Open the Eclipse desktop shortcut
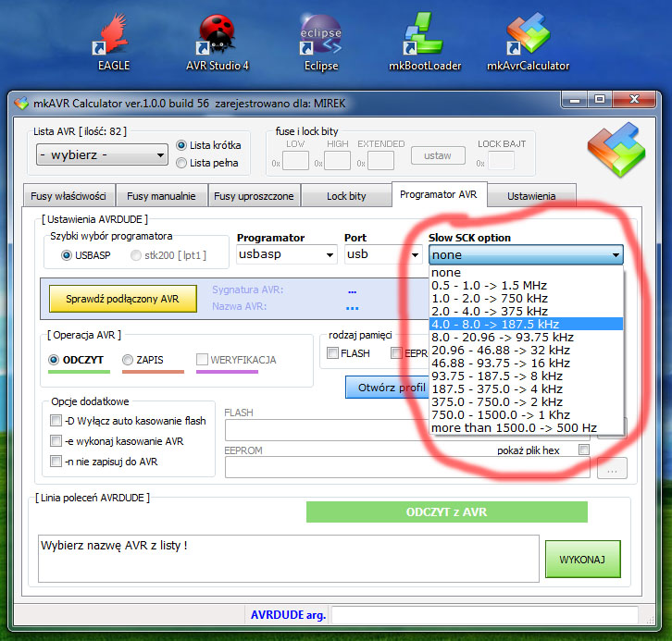Screen dimensions: 672x641 click(x=321, y=42)
